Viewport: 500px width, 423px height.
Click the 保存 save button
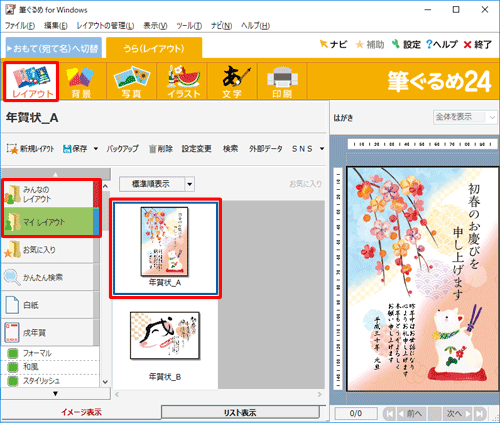[75, 149]
